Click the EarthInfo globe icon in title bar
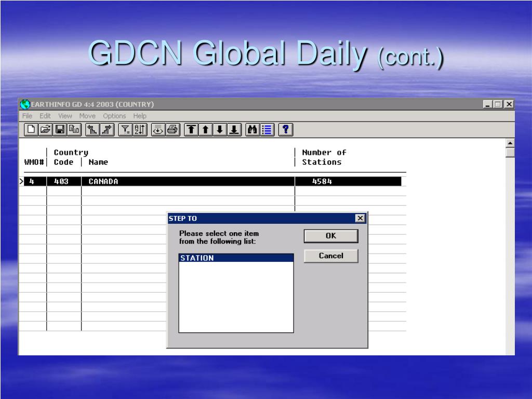Viewport: 532px width, 399px height. [25, 104]
